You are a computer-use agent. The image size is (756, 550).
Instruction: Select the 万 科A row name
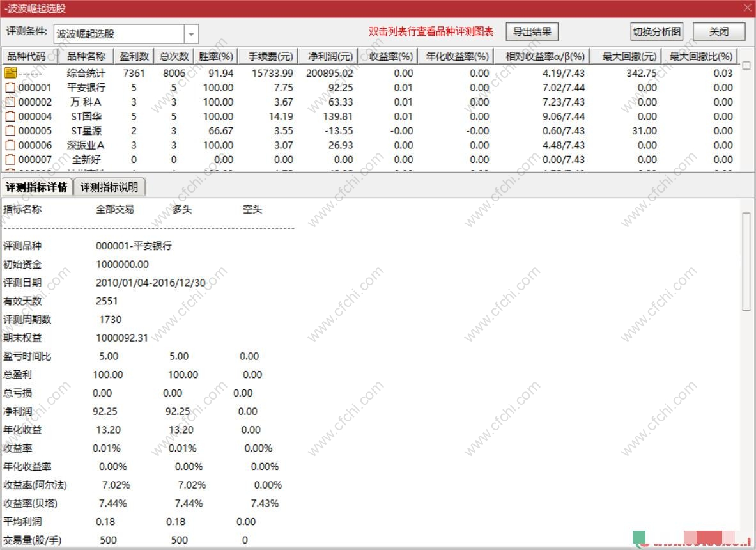click(x=86, y=102)
